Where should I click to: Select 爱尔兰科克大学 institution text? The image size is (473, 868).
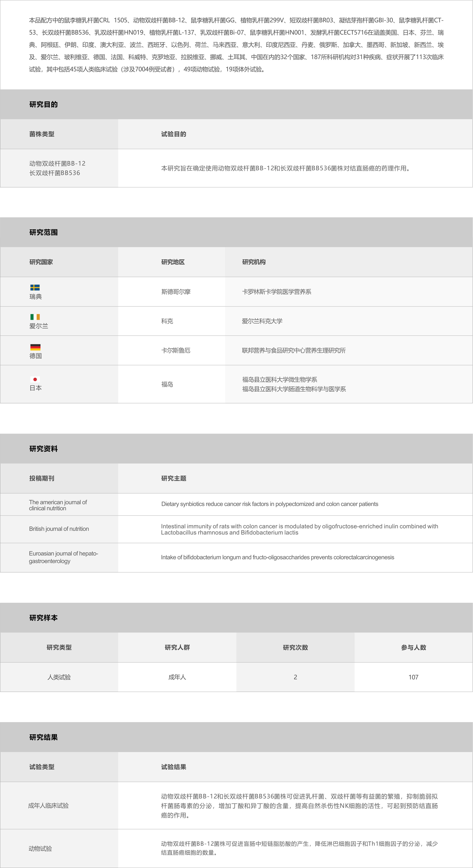262,321
